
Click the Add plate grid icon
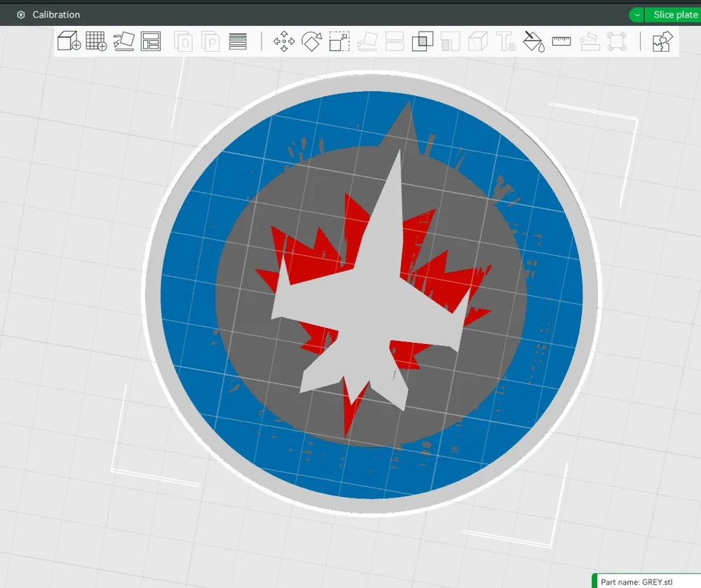96,41
